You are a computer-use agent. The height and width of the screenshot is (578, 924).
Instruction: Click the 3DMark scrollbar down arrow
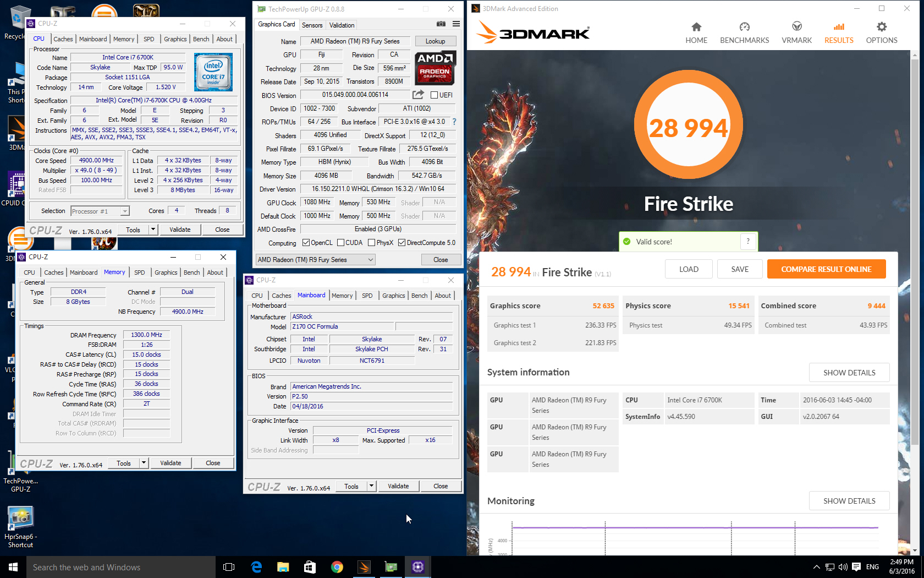coord(915,550)
